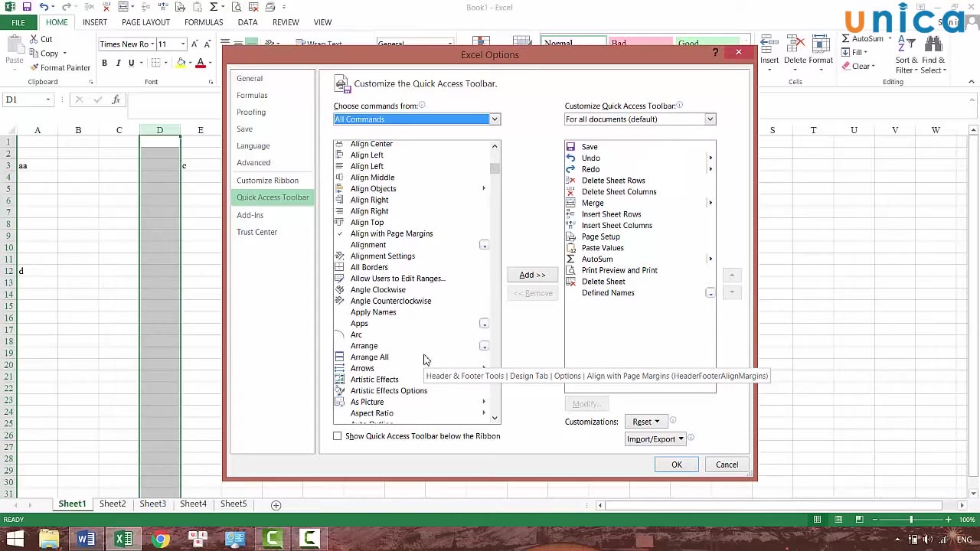Image resolution: width=980 pixels, height=551 pixels.
Task: Open the Copy dropdown arrow
Action: pyautogui.click(x=64, y=54)
